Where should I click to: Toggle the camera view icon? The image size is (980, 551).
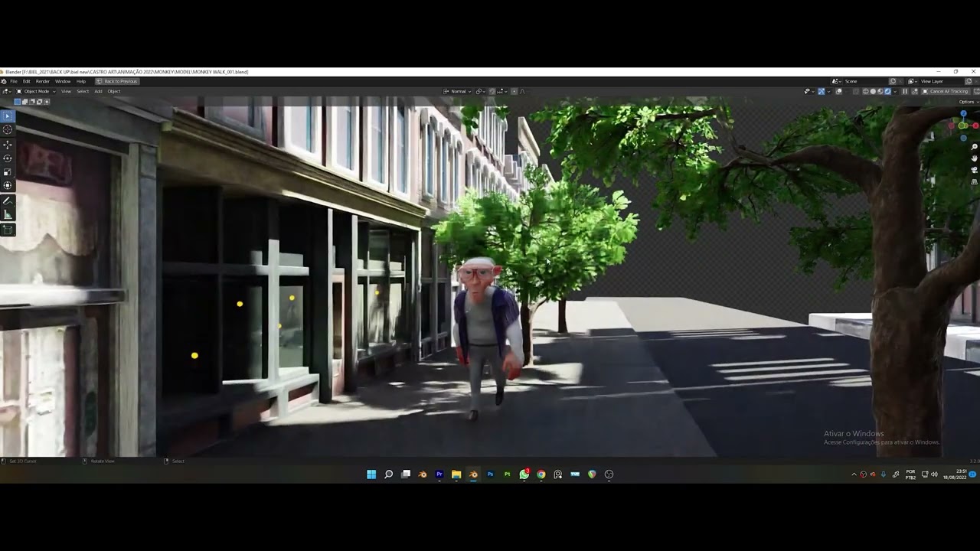click(974, 170)
